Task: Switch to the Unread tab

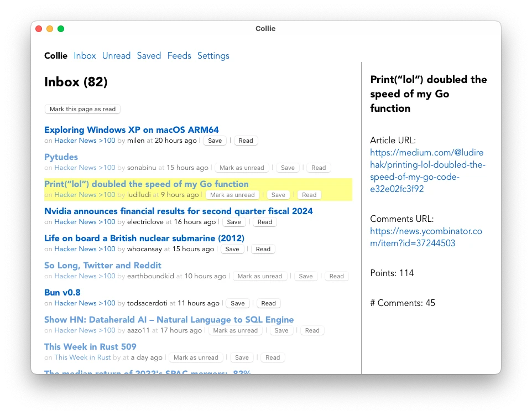Action: click(116, 56)
